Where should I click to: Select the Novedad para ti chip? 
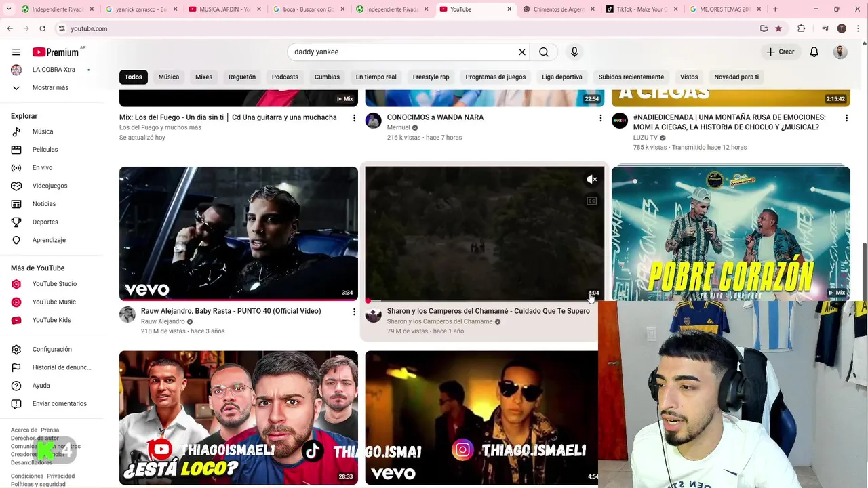click(x=736, y=77)
